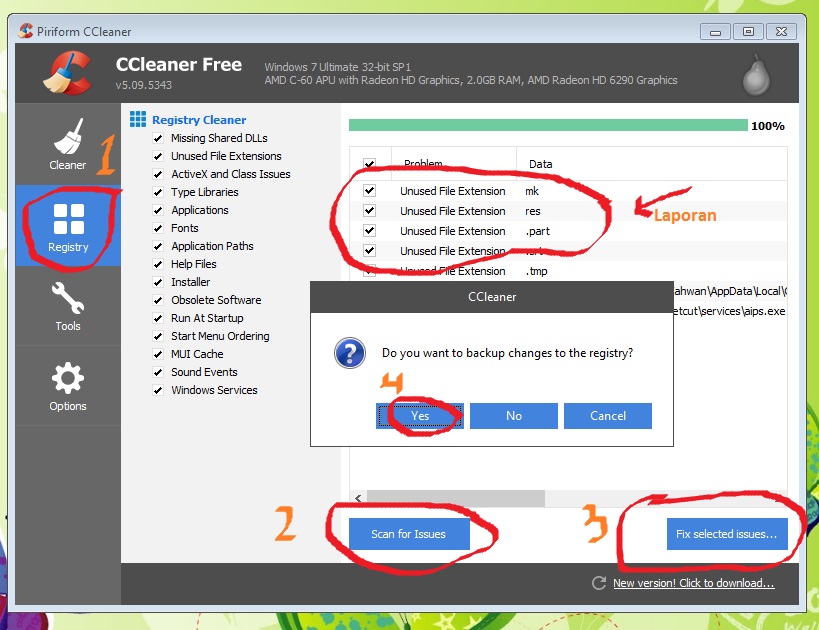Uncheck the .part extension issue row
Screen dimensions: 819x630
click(x=369, y=230)
